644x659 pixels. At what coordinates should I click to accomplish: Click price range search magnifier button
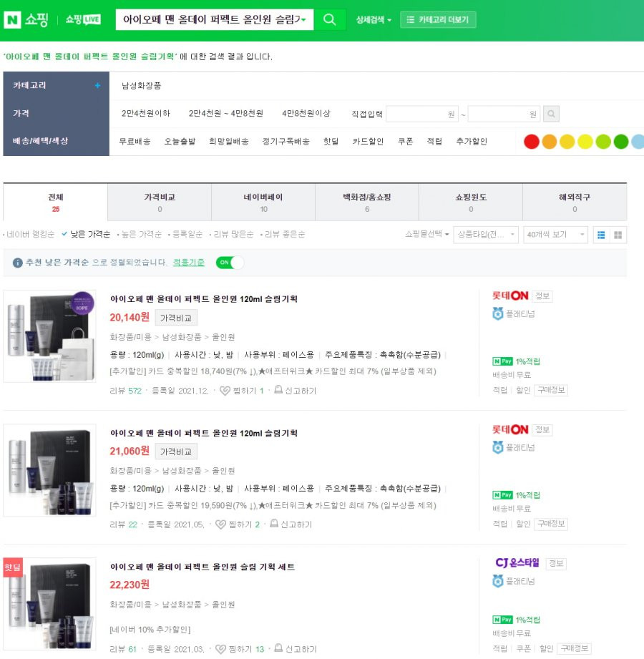pyautogui.click(x=551, y=114)
